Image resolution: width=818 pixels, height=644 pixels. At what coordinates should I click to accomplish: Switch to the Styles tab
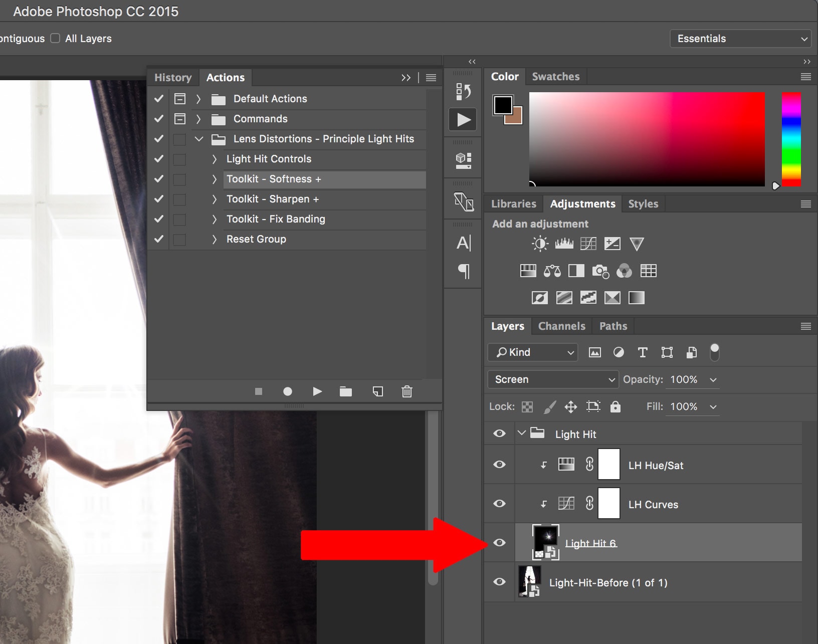[x=643, y=204]
